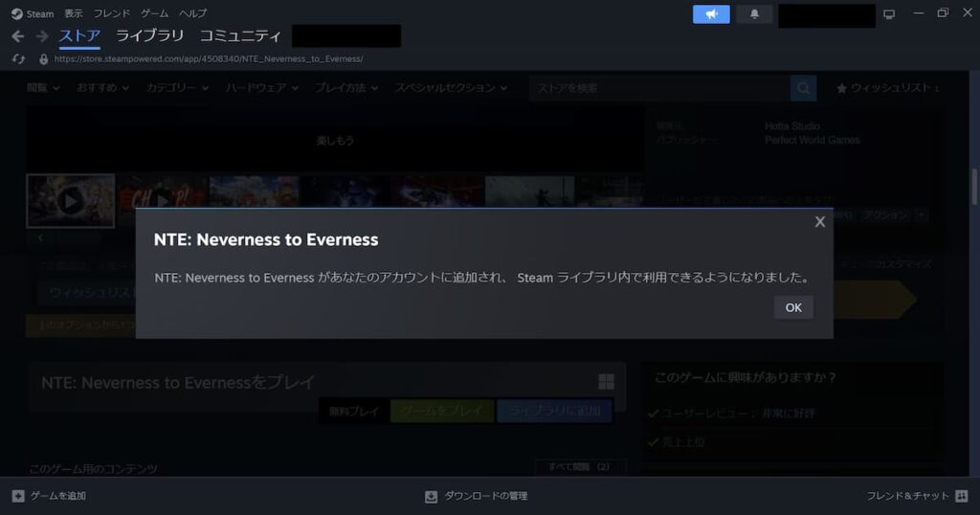This screenshot has width=980, height=515.
Task: Switch to the コミュニティ tab
Action: pos(240,36)
